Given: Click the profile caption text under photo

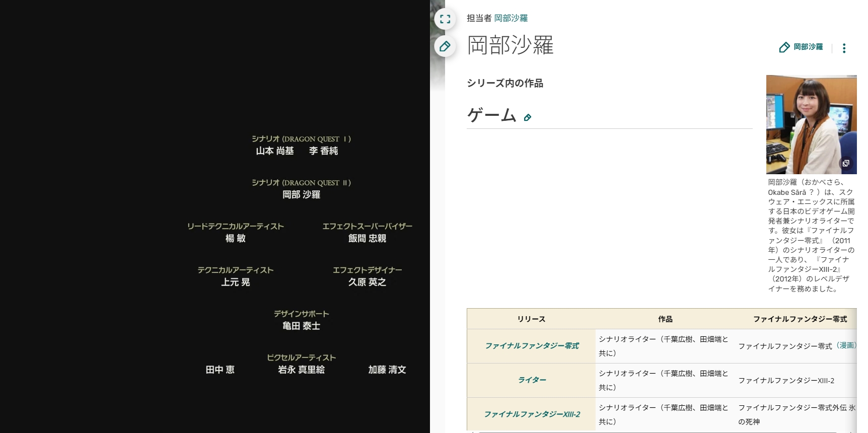Looking at the screenshot, I should tap(811, 236).
